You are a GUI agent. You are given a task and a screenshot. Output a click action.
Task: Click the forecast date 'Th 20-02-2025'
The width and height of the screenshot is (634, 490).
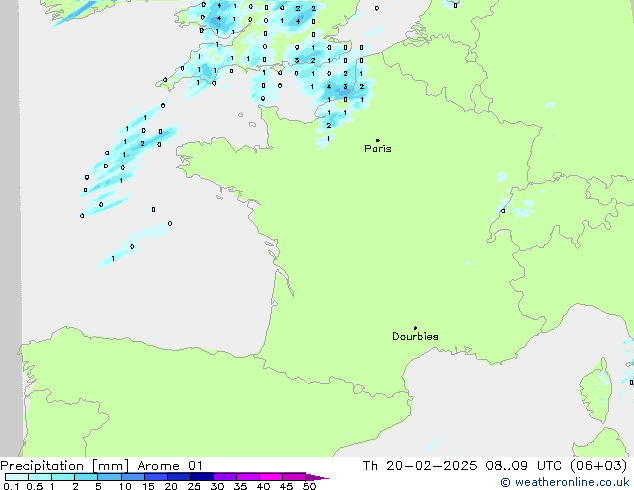[x=420, y=466]
